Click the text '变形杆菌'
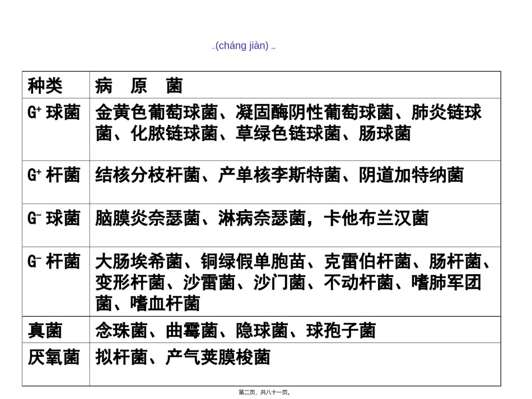The height and width of the screenshot is (399, 532). [x=130, y=283]
